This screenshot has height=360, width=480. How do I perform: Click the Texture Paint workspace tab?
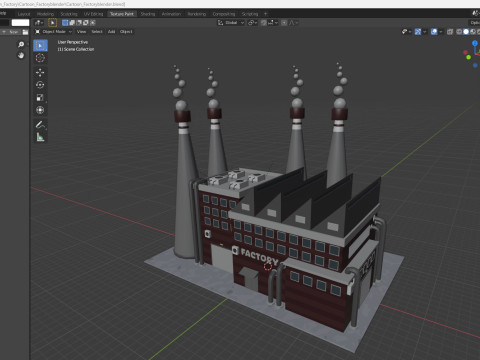[x=122, y=14]
